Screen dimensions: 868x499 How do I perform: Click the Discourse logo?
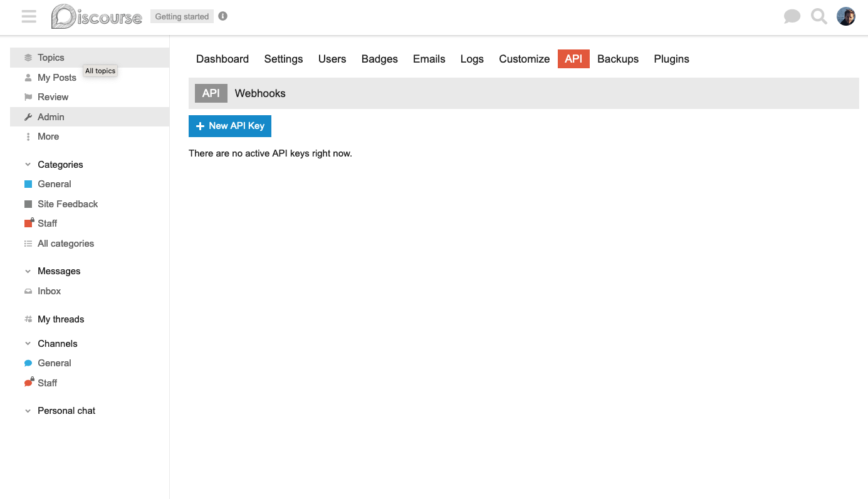pos(97,17)
